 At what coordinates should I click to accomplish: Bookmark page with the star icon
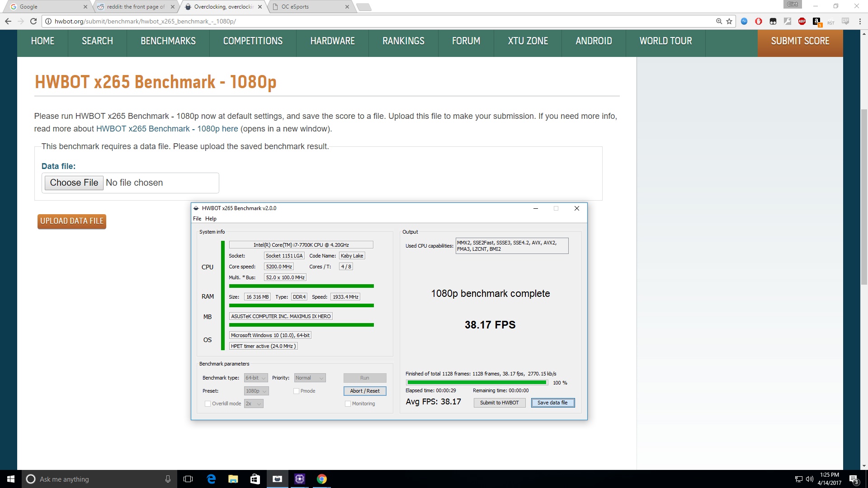coord(729,21)
